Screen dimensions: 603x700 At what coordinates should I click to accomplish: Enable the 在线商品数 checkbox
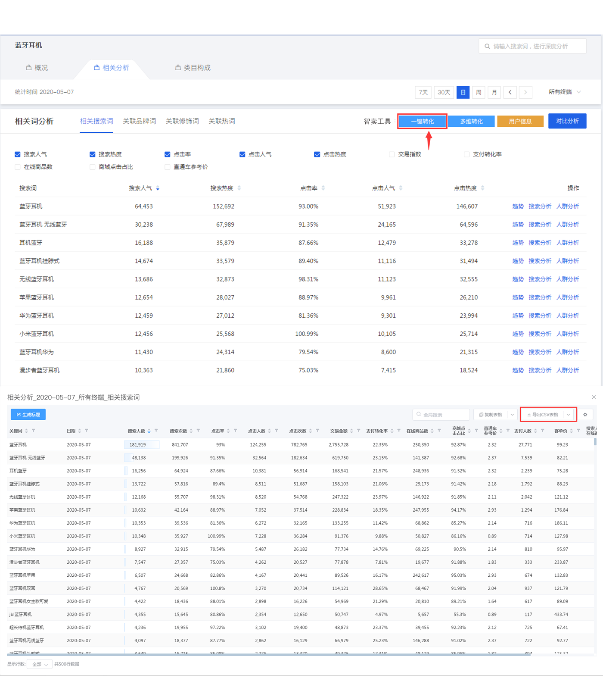pyautogui.click(x=18, y=167)
